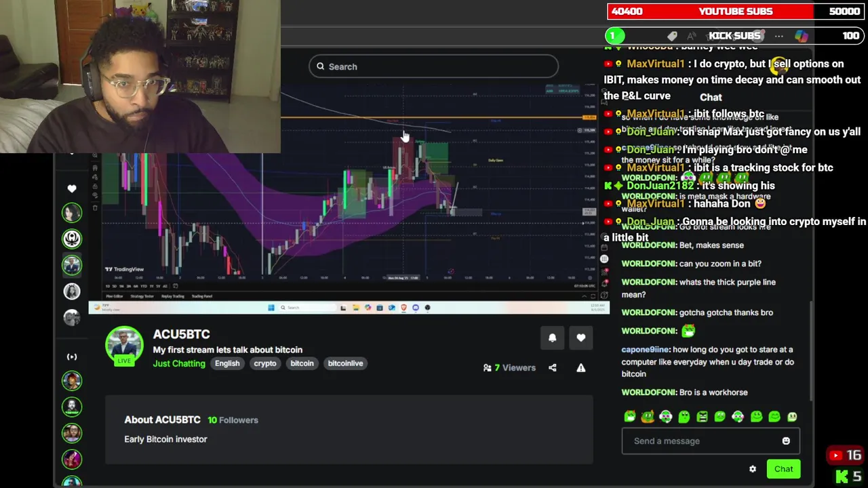Screen dimensions: 868x488
Task: Open Replay Trading tab in TradingView stream
Action: pyautogui.click(x=173, y=296)
